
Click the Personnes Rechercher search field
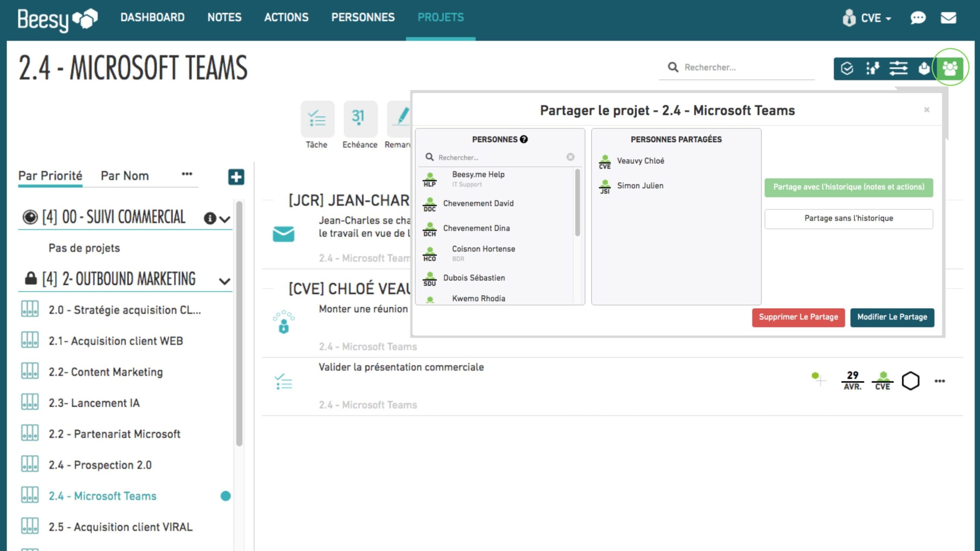pyautogui.click(x=500, y=157)
